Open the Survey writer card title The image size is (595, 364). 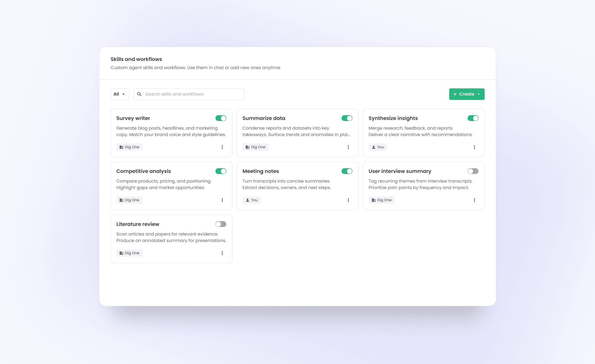pyautogui.click(x=133, y=118)
